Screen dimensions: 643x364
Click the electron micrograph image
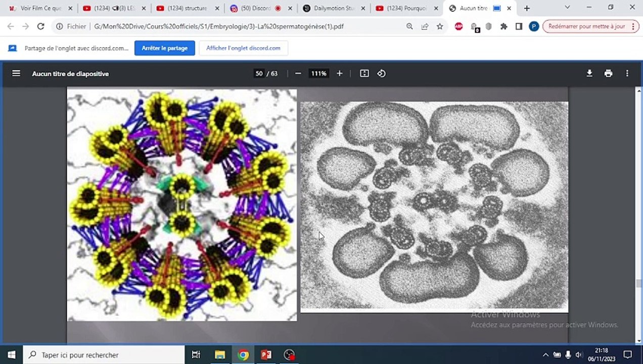(434, 207)
